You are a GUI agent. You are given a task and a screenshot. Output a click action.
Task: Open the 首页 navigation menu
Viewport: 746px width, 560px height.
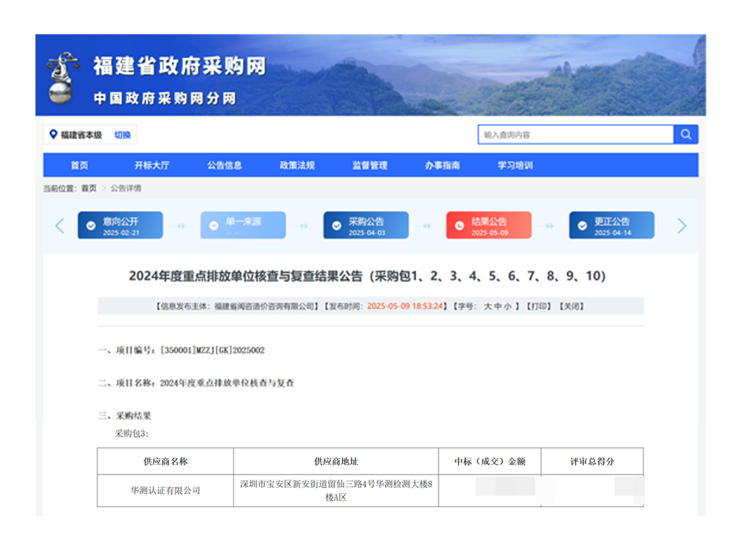[x=79, y=166]
